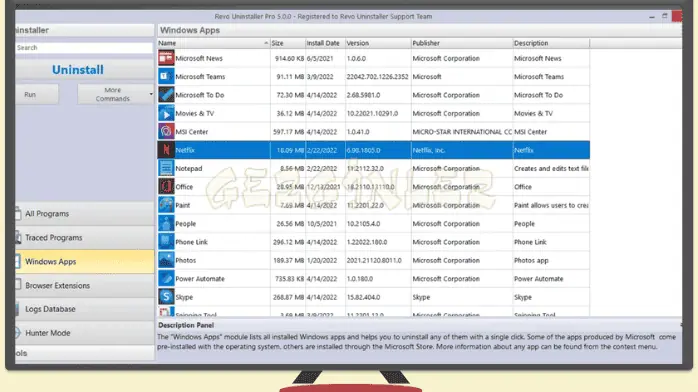Sort by Publisher column header
Viewport: 698px width, 392px height.
point(462,43)
